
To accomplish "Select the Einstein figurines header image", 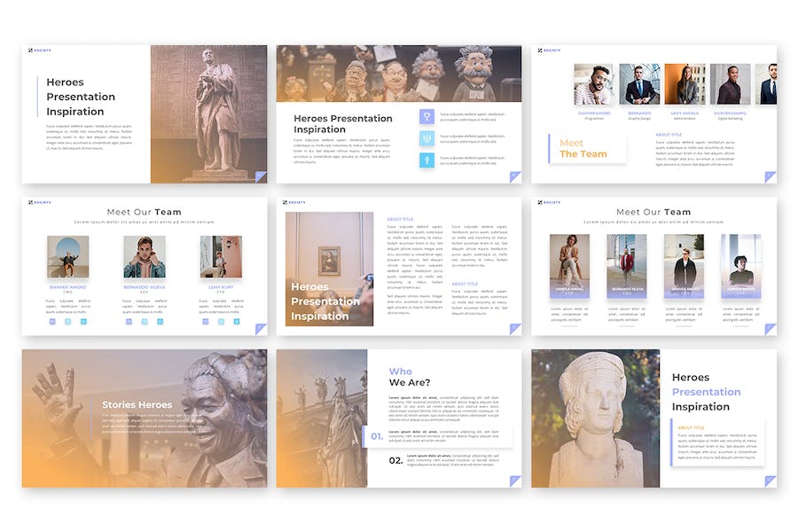I will click(x=399, y=74).
